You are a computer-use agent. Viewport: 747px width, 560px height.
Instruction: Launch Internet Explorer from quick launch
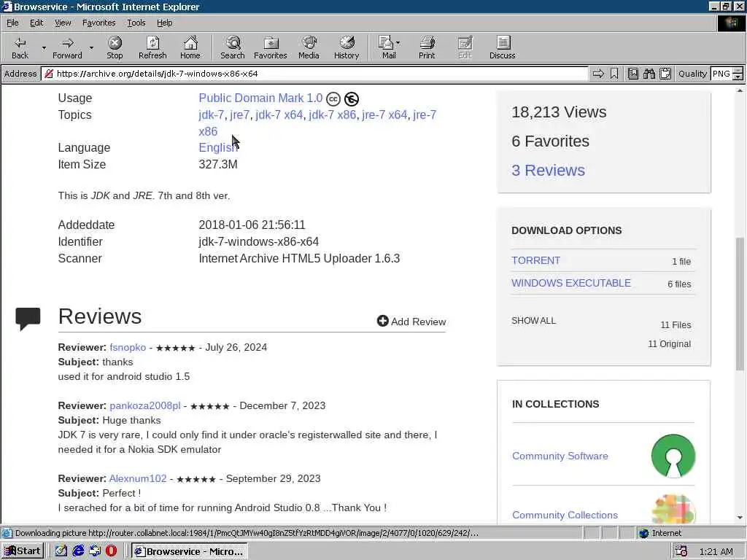pos(78,551)
